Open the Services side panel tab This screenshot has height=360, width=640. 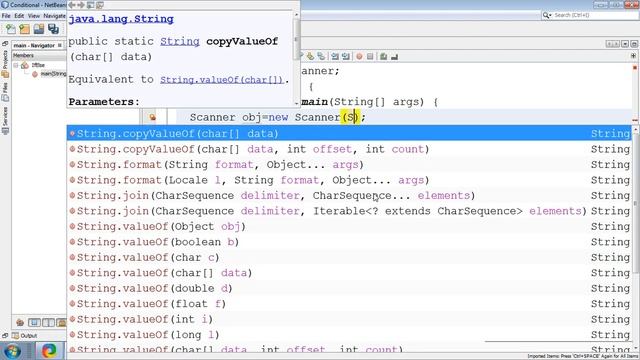(x=5, y=120)
